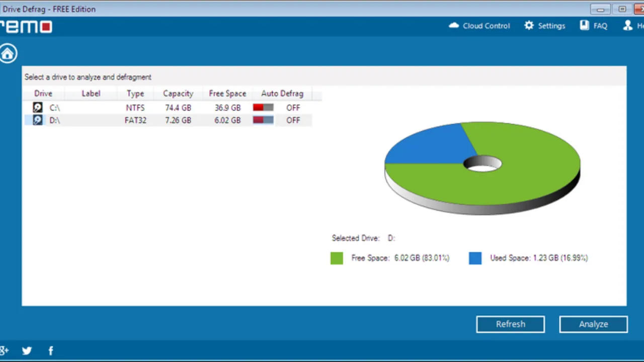Click the blue Used Space legend swatch

tap(475, 258)
